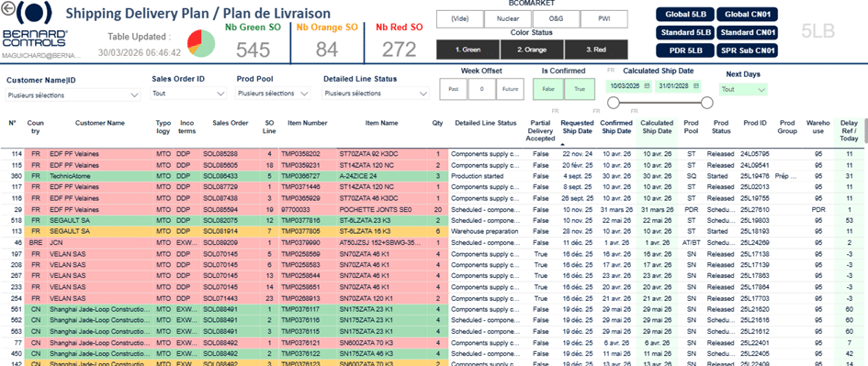Open the Detailed Line Status dropdown
868x366 pixels.
(377, 94)
